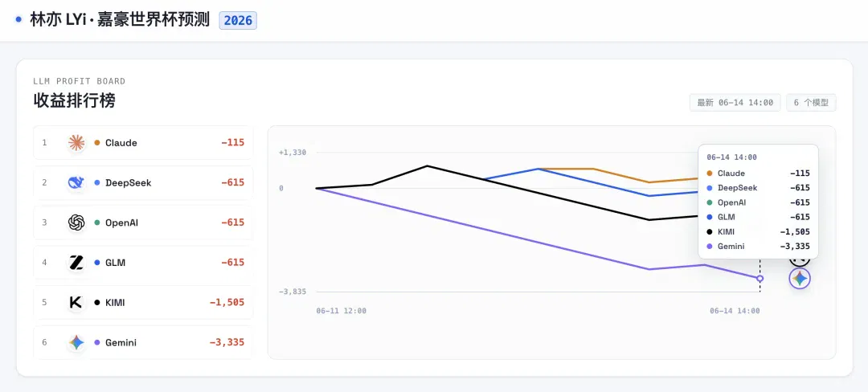Image resolution: width=868 pixels, height=392 pixels.
Task: Click the 06-11 12:00 x-axis label
Action: tap(341, 311)
